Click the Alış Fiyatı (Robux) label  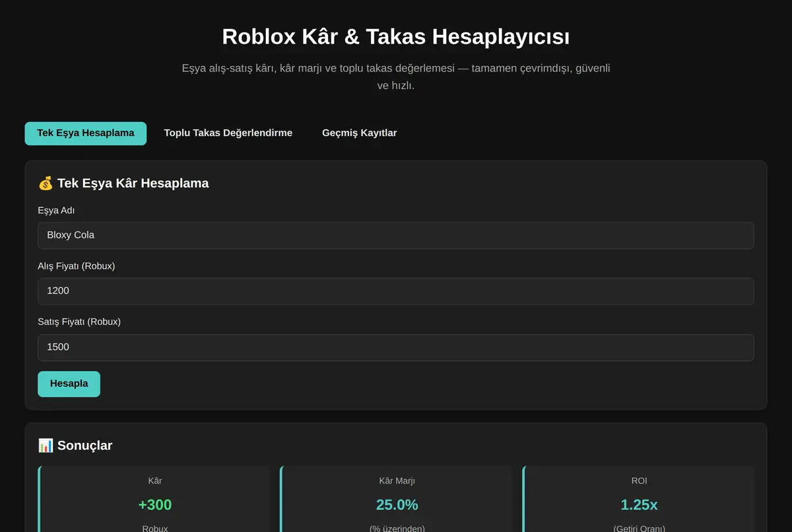coord(77,266)
